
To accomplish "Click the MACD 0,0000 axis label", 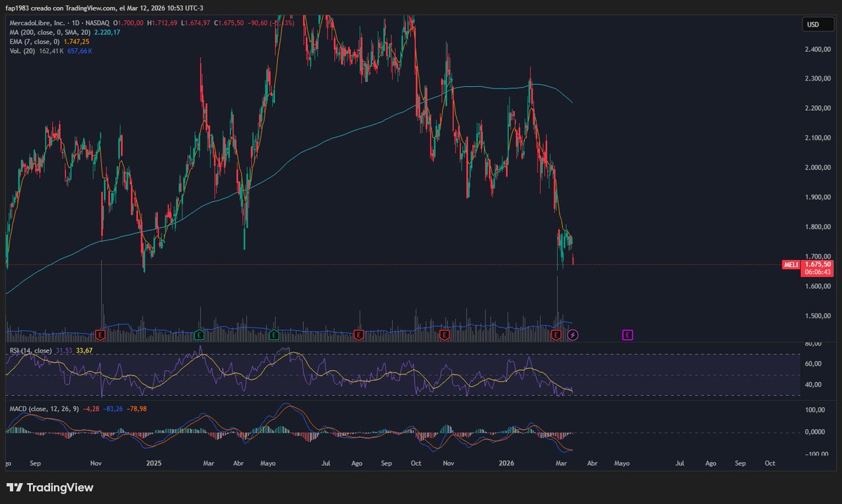I will 815,432.
